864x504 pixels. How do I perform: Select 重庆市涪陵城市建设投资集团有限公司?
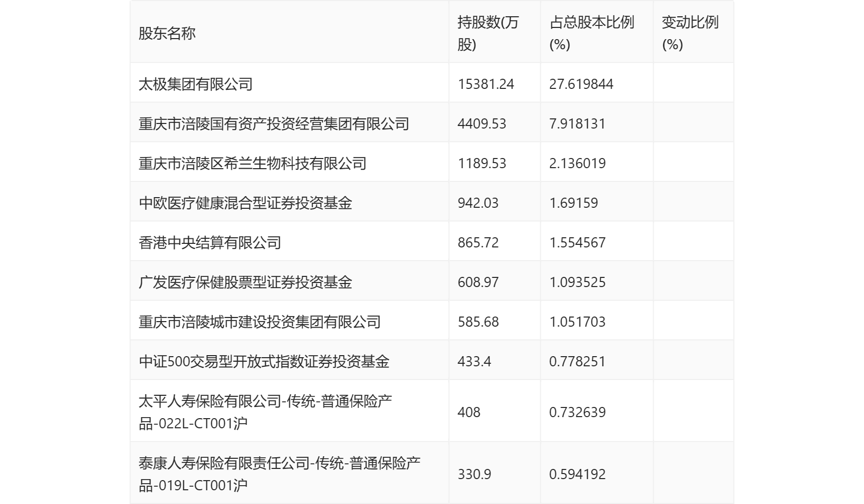(x=260, y=322)
